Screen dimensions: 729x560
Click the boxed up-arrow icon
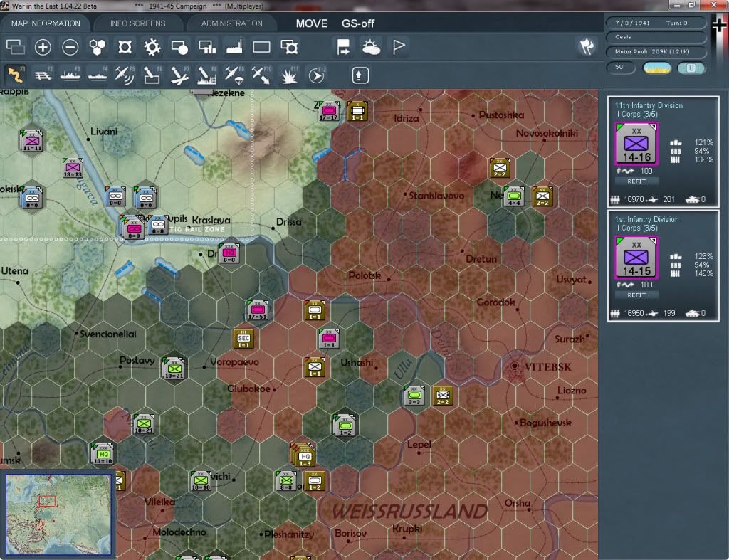(360, 75)
